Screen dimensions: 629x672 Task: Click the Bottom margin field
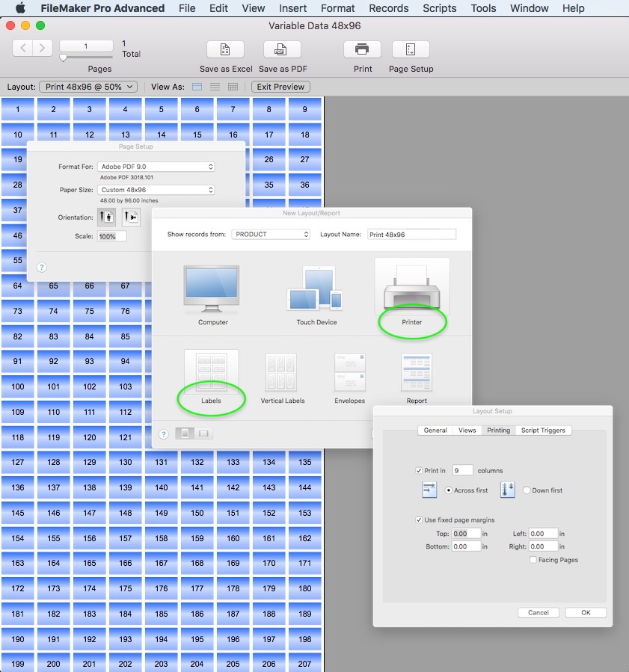tap(466, 546)
